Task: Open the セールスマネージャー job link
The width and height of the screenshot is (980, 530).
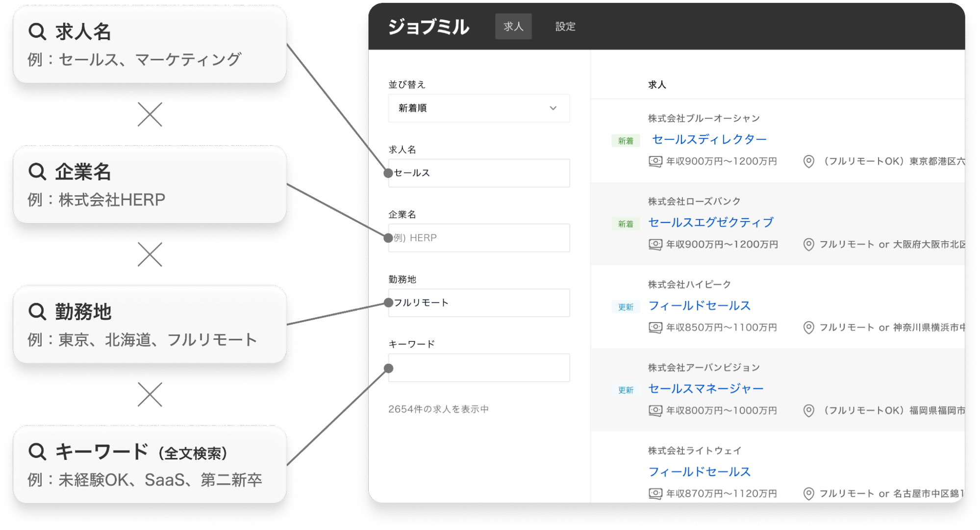Action: tap(705, 389)
